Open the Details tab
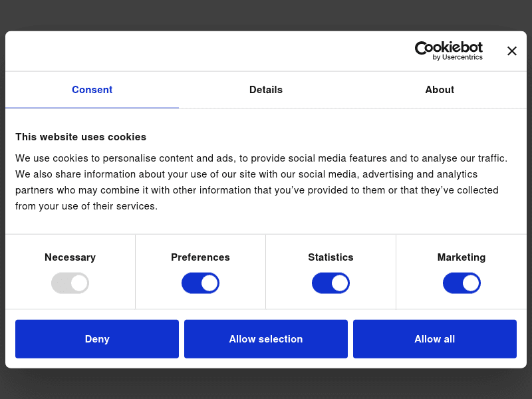This screenshot has width=532, height=399. (266, 90)
